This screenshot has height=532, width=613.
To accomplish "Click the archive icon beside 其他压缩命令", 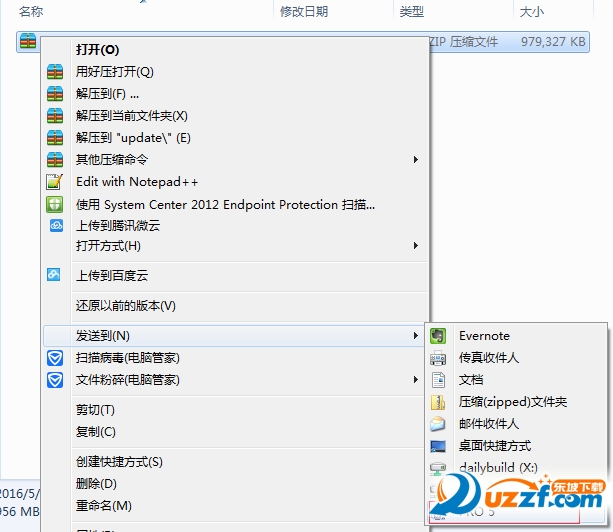I will pos(55,159).
